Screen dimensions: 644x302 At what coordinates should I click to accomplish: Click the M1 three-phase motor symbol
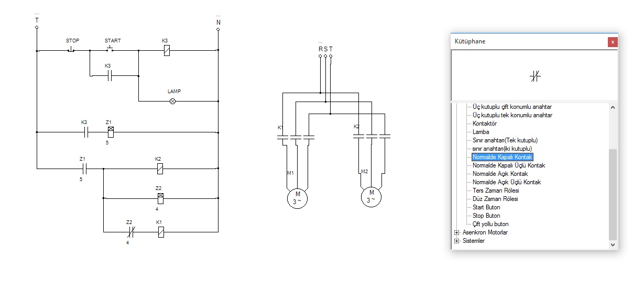pyautogui.click(x=297, y=198)
